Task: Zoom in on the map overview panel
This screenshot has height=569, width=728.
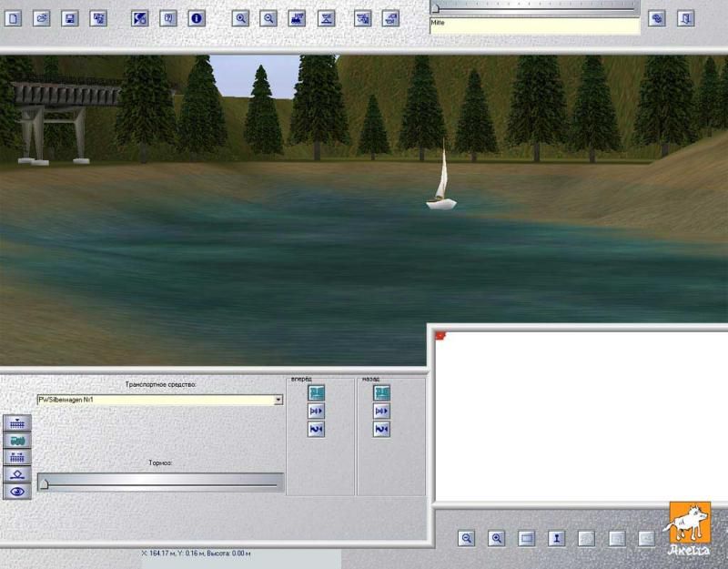Action: [496, 538]
